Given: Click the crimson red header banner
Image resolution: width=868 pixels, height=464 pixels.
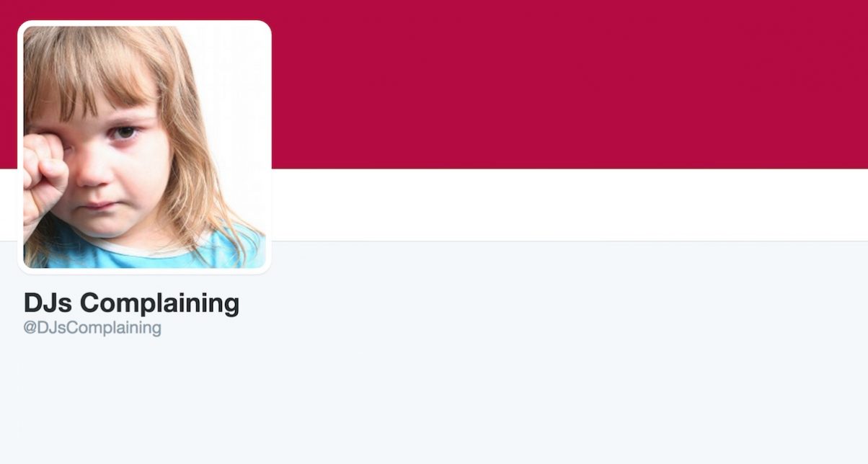Looking at the screenshot, I should [570, 84].
